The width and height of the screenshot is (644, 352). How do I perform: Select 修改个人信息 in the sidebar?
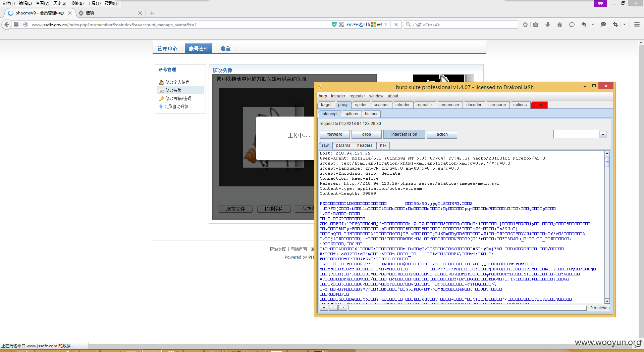(x=177, y=82)
